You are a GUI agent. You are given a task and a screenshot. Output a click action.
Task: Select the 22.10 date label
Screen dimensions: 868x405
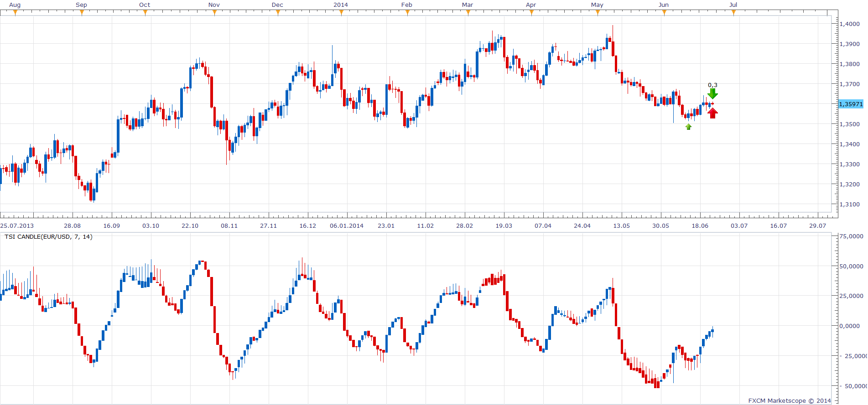click(190, 226)
